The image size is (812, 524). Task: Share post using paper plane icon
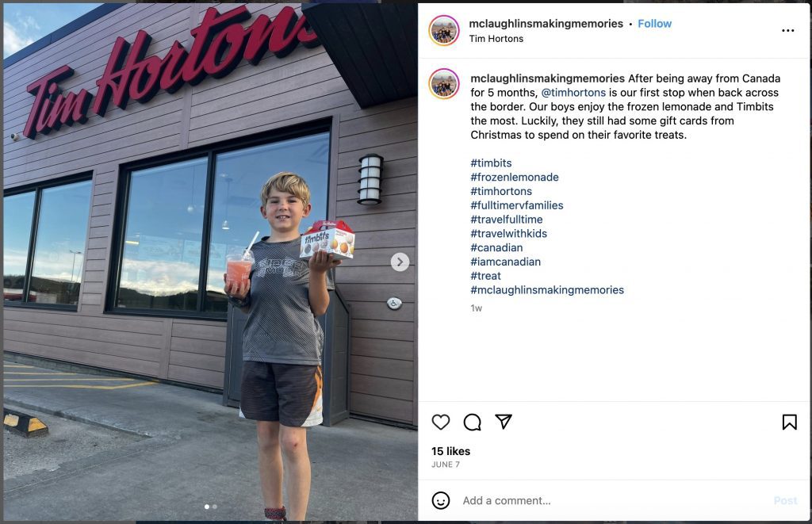(x=504, y=422)
